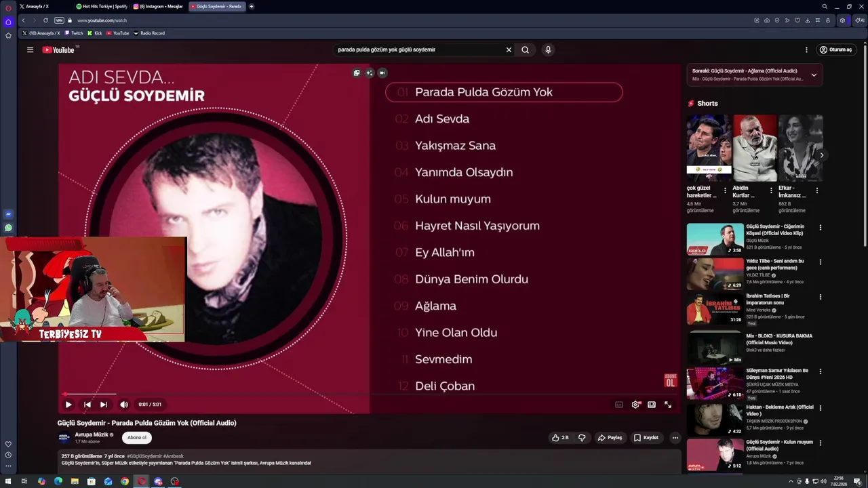Switch to the Hot Hits Türkiye Spotify tab
This screenshot has height=488, width=868.
pyautogui.click(x=102, y=6)
